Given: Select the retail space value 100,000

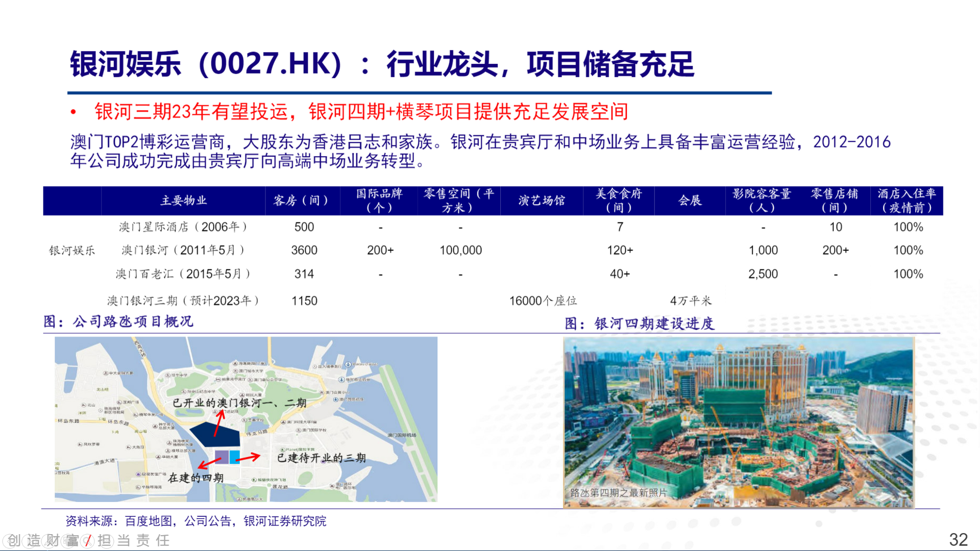Looking at the screenshot, I should click(461, 250).
